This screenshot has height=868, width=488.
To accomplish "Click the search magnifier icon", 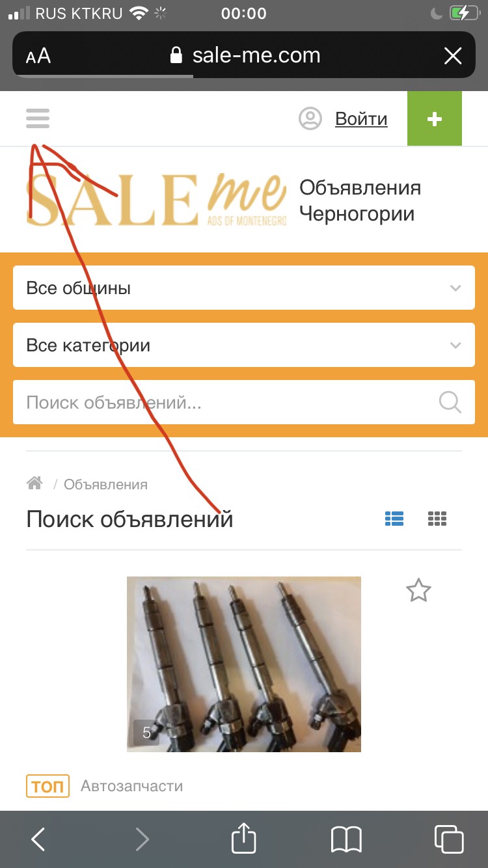I will 450,402.
